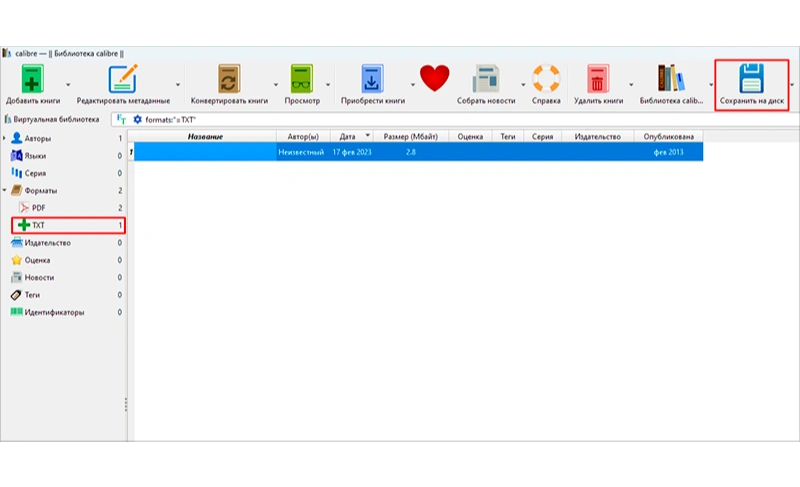The image size is (800, 487).
Task: Select Оценка category with star icon
Action: 37,260
